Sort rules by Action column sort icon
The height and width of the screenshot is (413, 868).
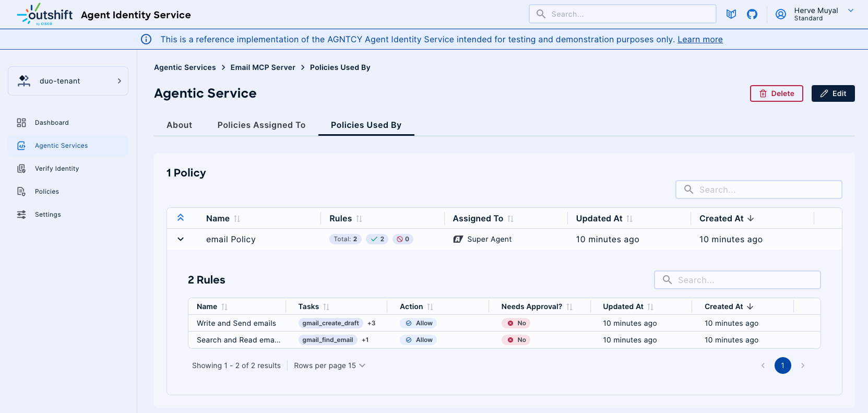[x=430, y=307]
